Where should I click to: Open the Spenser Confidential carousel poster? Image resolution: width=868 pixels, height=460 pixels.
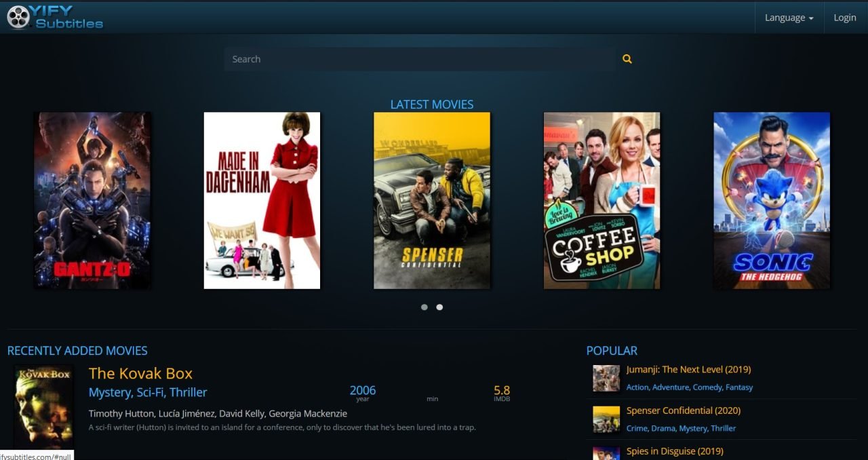point(432,201)
